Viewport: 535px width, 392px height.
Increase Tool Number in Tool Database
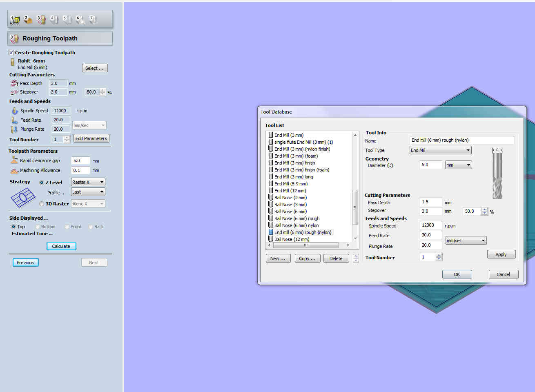click(439, 255)
